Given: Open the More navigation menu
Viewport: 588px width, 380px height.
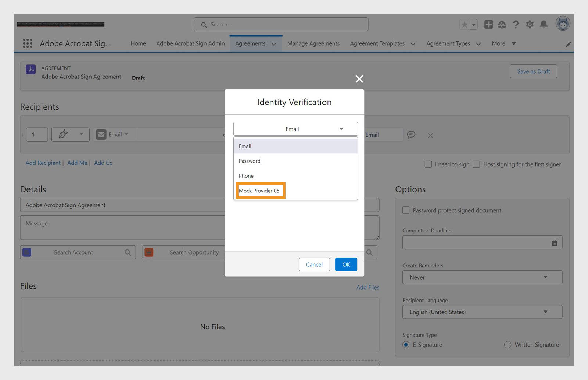Looking at the screenshot, I should point(504,43).
